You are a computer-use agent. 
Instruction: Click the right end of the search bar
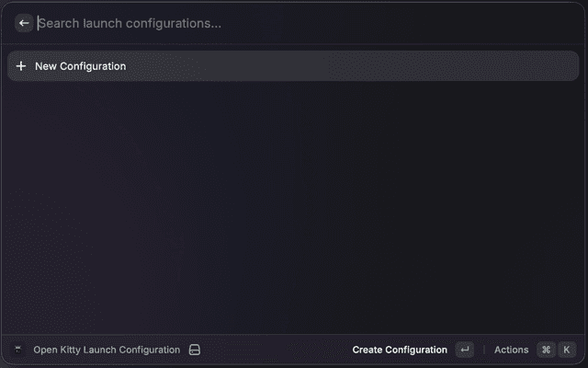coord(551,23)
